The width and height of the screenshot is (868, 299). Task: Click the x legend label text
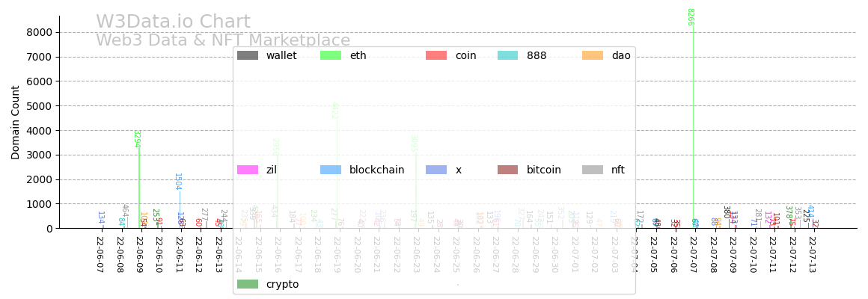point(459,170)
